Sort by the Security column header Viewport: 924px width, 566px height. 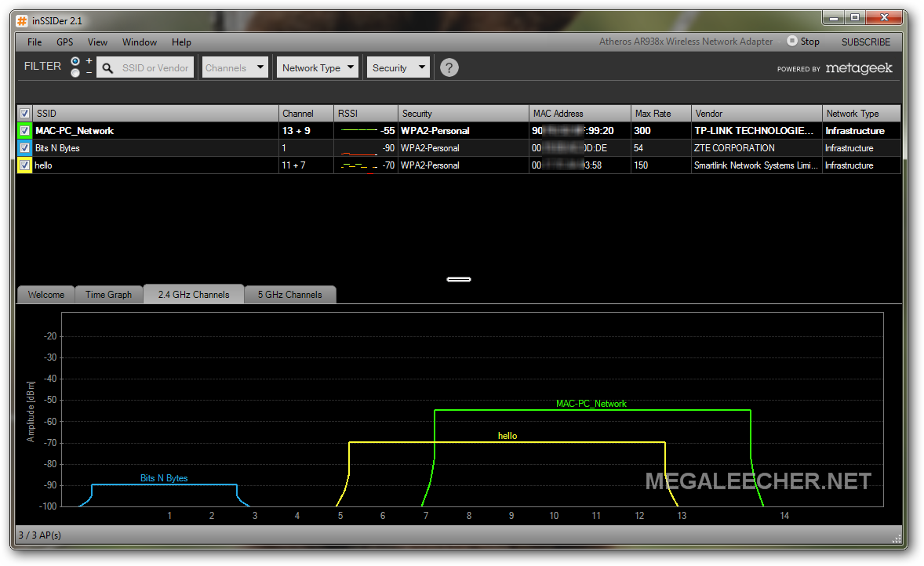(x=464, y=114)
